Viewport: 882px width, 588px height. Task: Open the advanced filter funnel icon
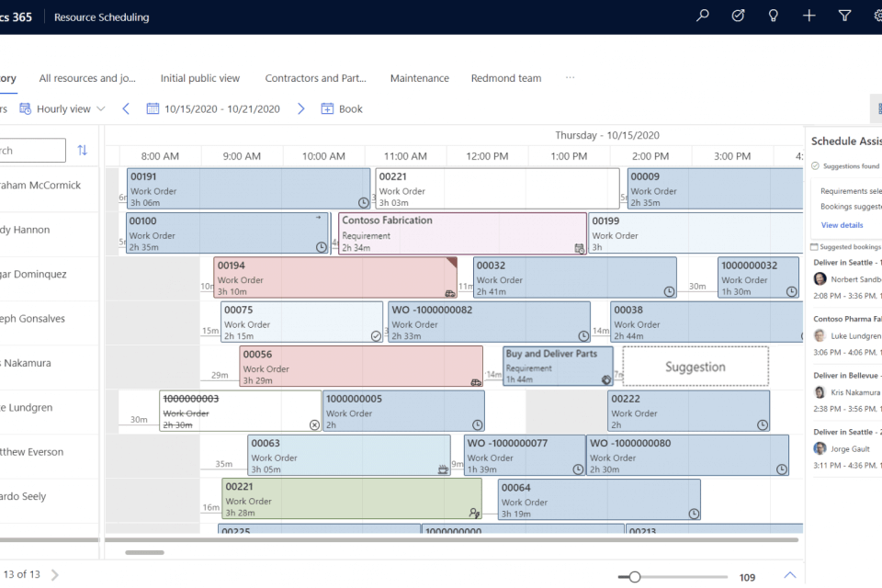tap(844, 17)
